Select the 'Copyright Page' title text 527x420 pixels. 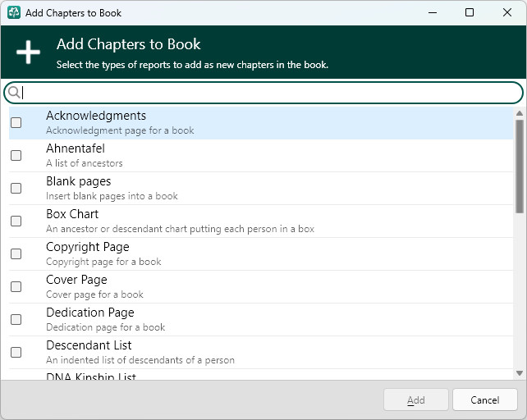pos(88,247)
